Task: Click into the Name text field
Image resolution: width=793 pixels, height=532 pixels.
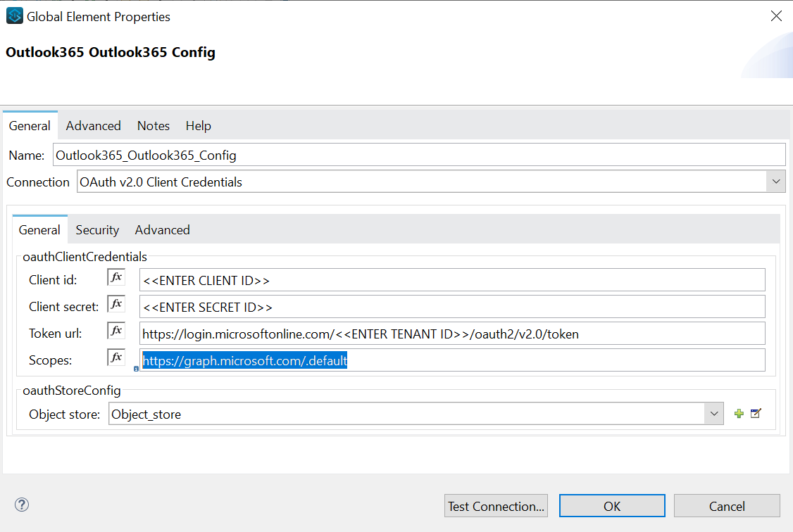Action: pyautogui.click(x=419, y=155)
